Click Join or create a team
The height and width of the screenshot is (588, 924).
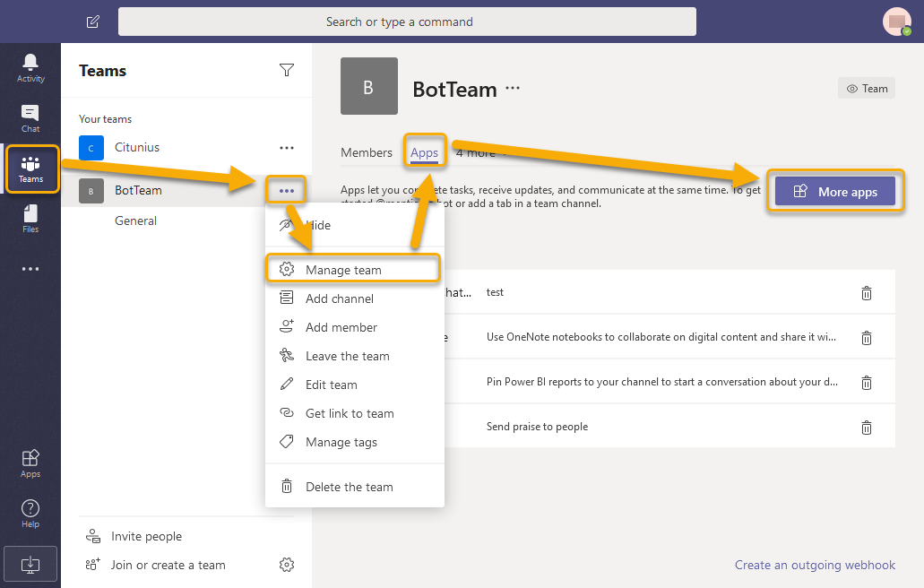[x=156, y=565]
